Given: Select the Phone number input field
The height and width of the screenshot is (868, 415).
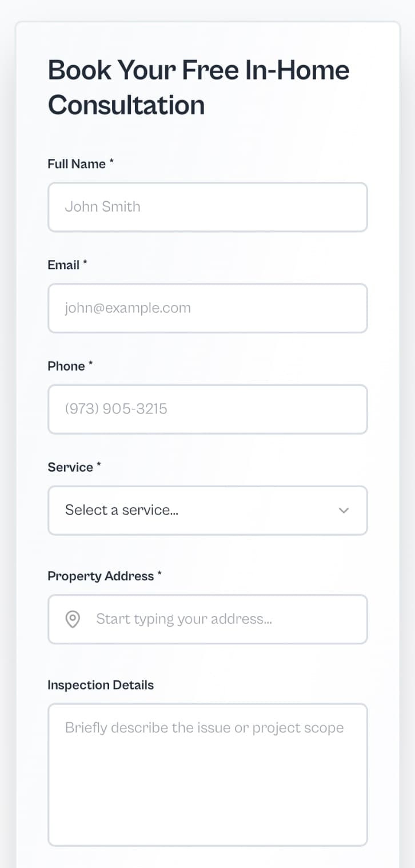Looking at the screenshot, I should point(207,409).
